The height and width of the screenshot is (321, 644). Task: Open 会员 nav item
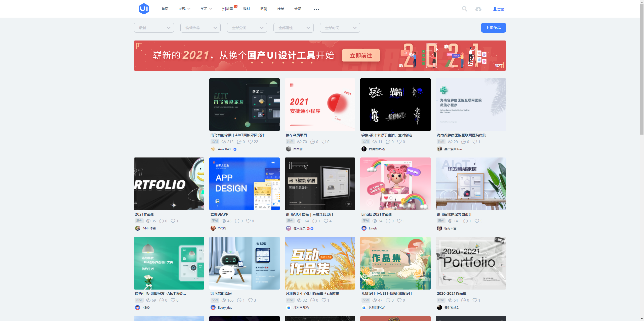(x=298, y=9)
